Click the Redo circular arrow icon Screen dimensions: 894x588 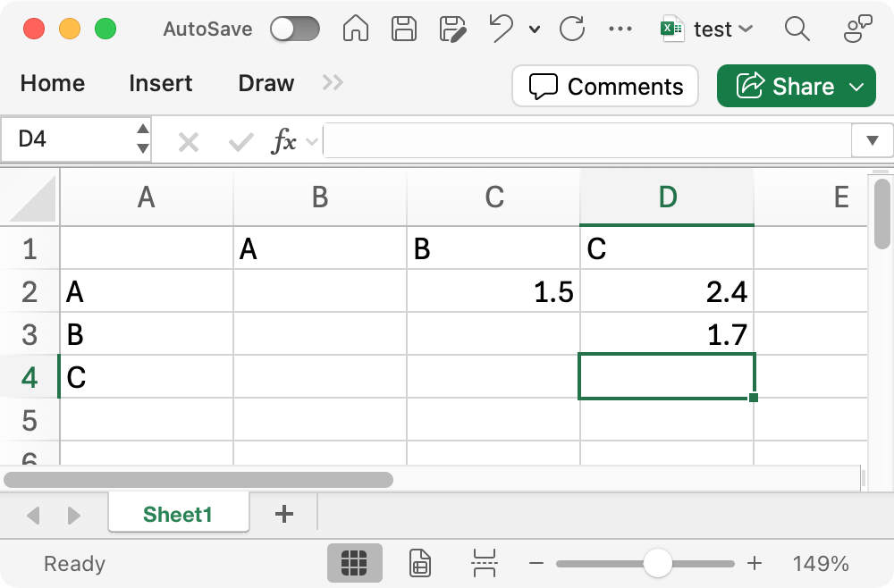572,29
